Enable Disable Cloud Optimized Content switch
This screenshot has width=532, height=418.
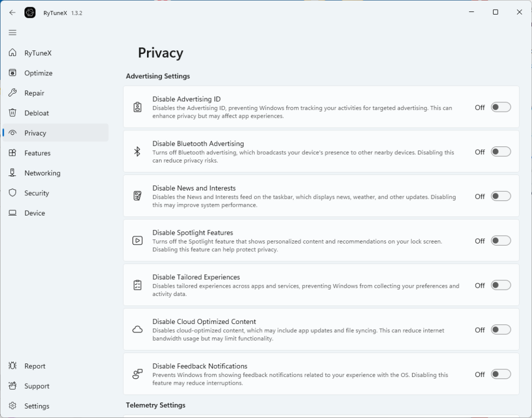point(501,330)
